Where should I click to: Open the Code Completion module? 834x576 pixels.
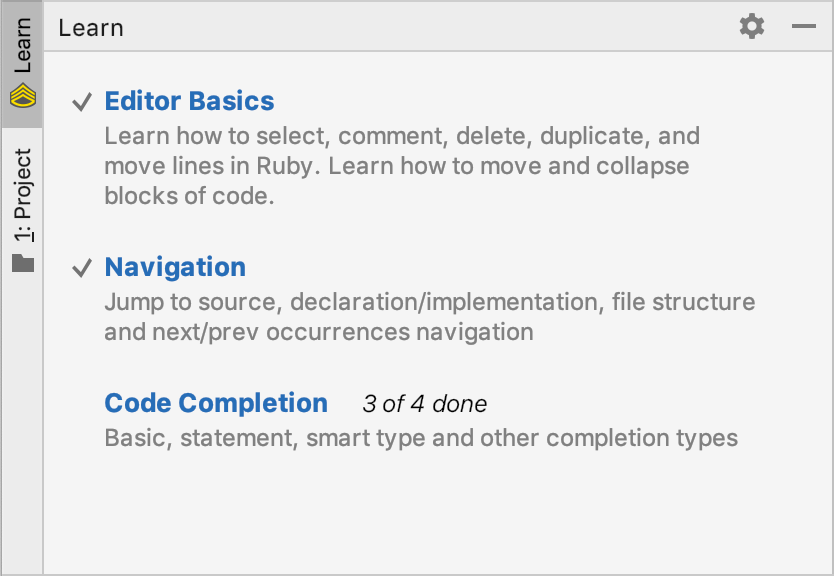click(216, 403)
